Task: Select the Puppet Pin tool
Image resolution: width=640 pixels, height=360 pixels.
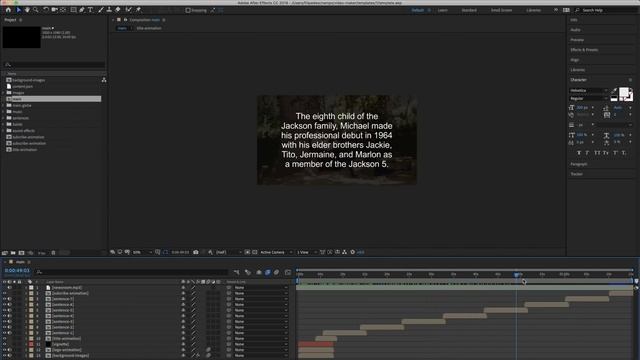Action: click(x=138, y=10)
